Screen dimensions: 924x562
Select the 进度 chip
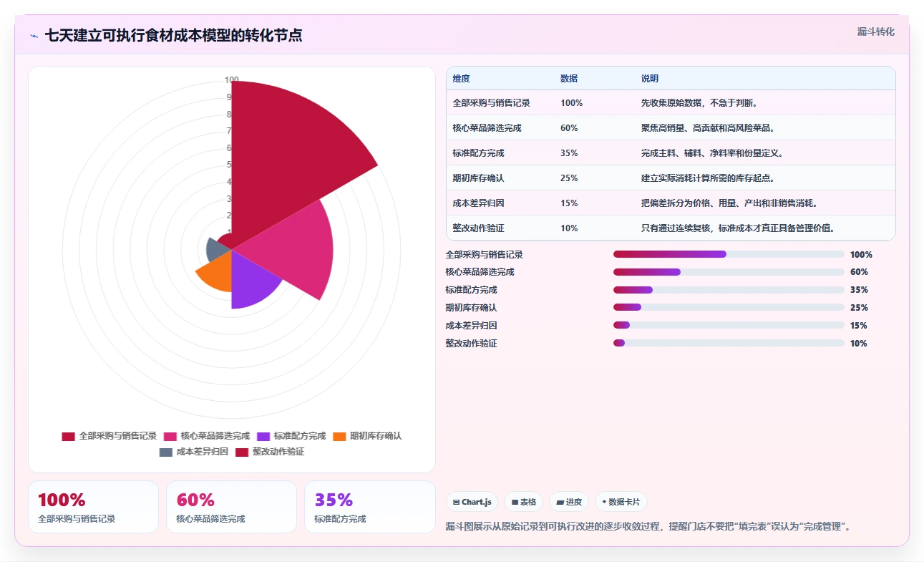point(569,502)
